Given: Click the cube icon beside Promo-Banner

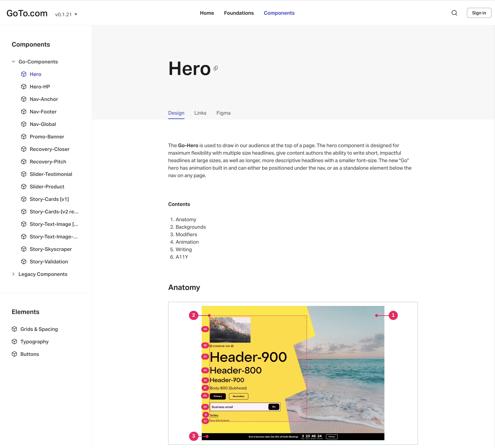Looking at the screenshot, I should [x=24, y=137].
